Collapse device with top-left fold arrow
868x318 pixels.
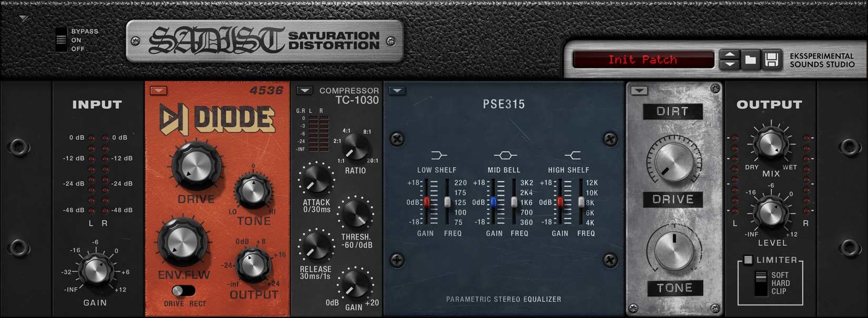click(x=23, y=18)
